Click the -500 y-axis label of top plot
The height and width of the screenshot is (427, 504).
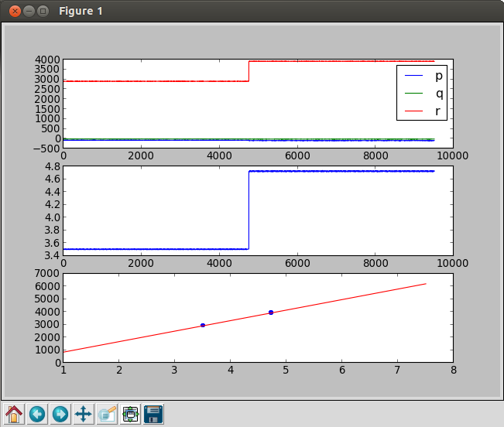click(46, 149)
